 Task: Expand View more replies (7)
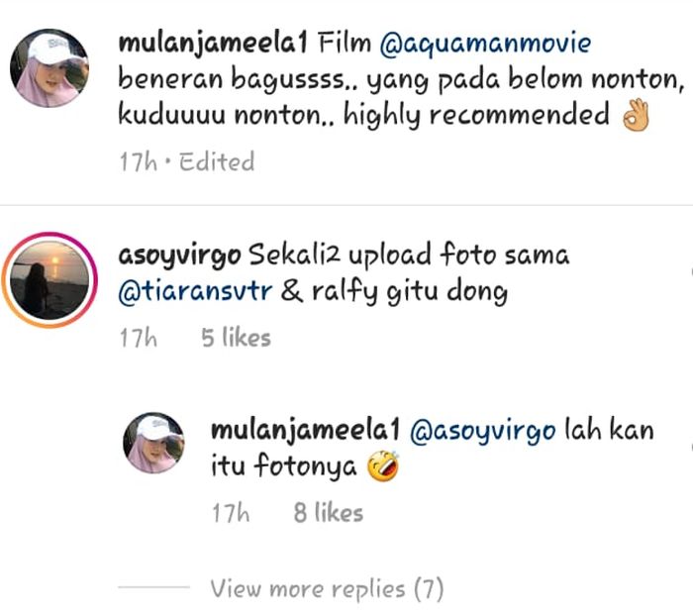point(327,588)
